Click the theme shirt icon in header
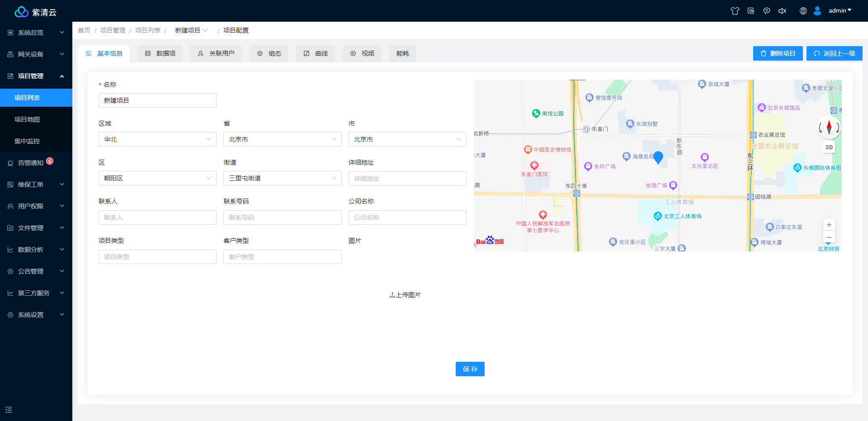 [x=735, y=11]
